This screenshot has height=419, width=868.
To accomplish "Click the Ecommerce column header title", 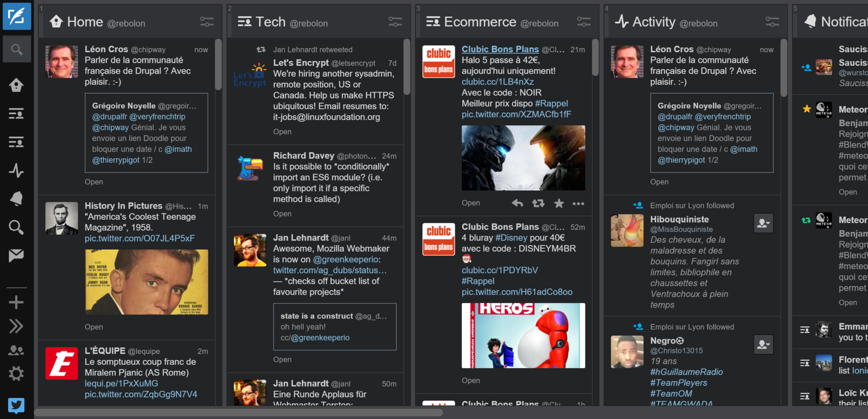I will tap(480, 22).
